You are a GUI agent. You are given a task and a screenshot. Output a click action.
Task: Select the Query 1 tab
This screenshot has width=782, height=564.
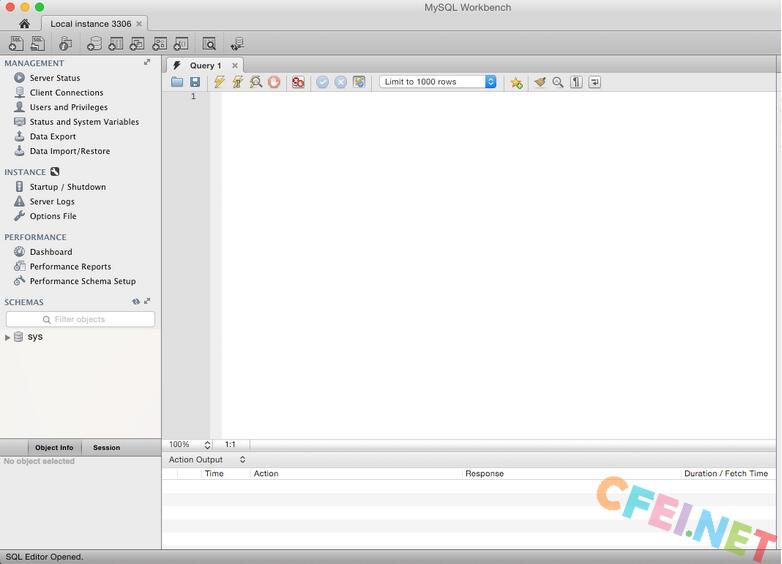205,65
